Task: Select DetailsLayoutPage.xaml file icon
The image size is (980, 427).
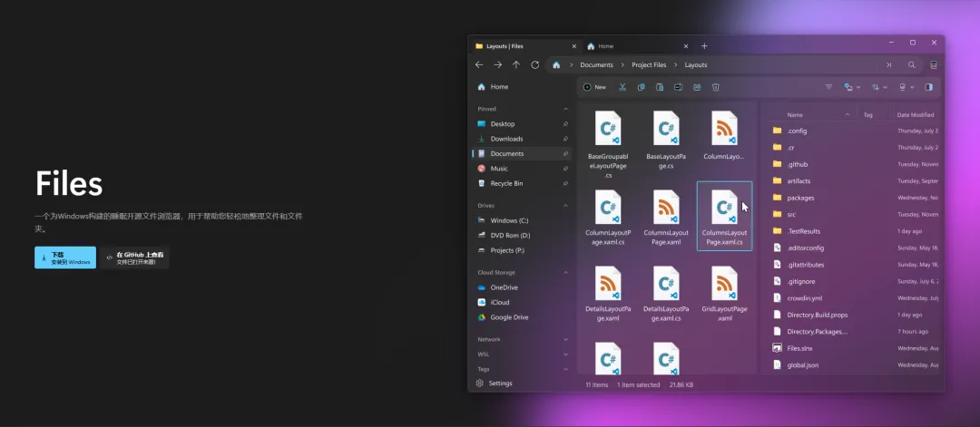Action: [608, 284]
